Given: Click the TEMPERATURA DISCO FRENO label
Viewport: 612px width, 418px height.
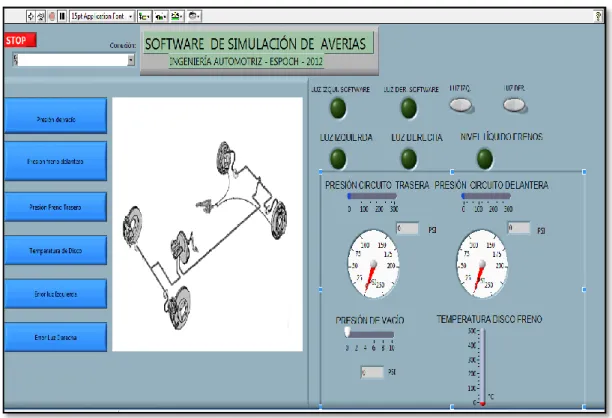Looking at the screenshot, I should (x=489, y=319).
